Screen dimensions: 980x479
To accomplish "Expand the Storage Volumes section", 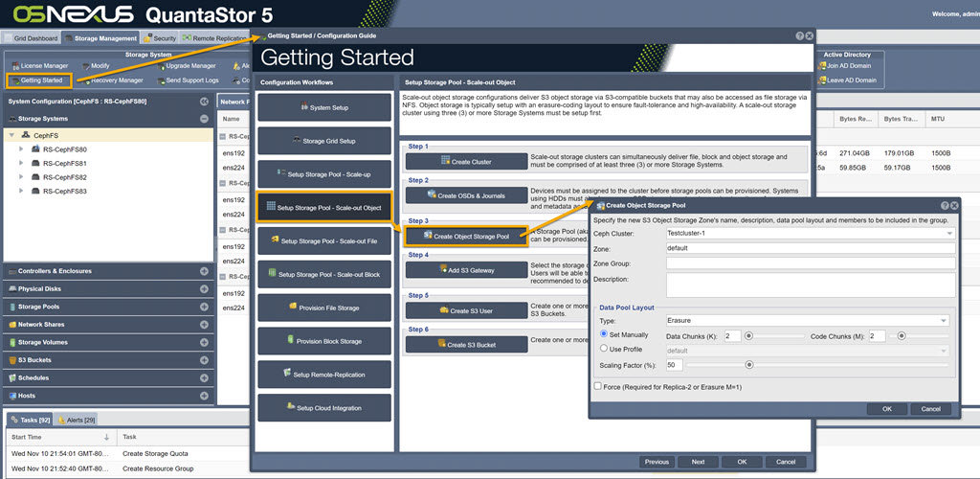I will [x=204, y=342].
